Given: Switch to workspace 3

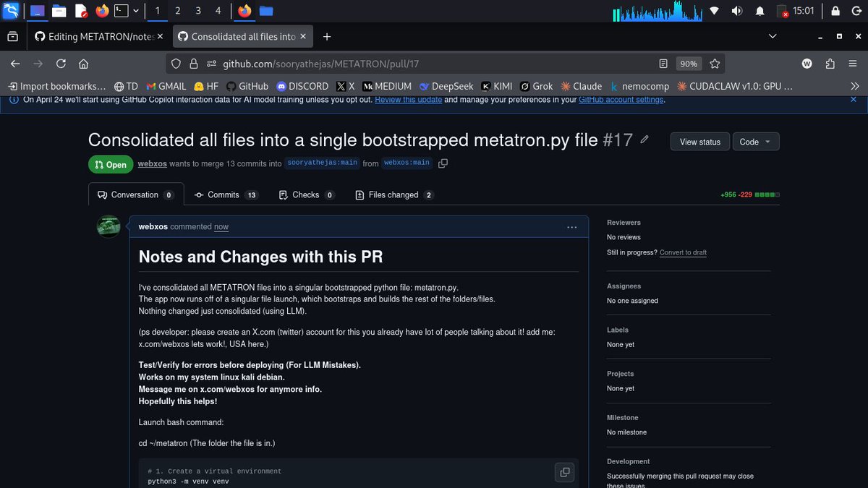Looking at the screenshot, I should tap(198, 11).
